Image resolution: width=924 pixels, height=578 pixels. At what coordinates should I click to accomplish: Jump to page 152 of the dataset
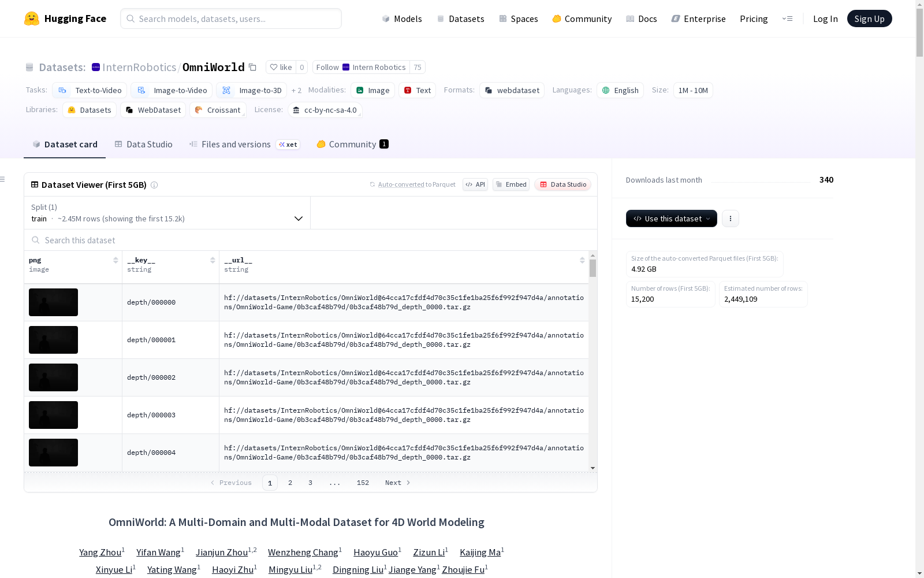coord(363,483)
